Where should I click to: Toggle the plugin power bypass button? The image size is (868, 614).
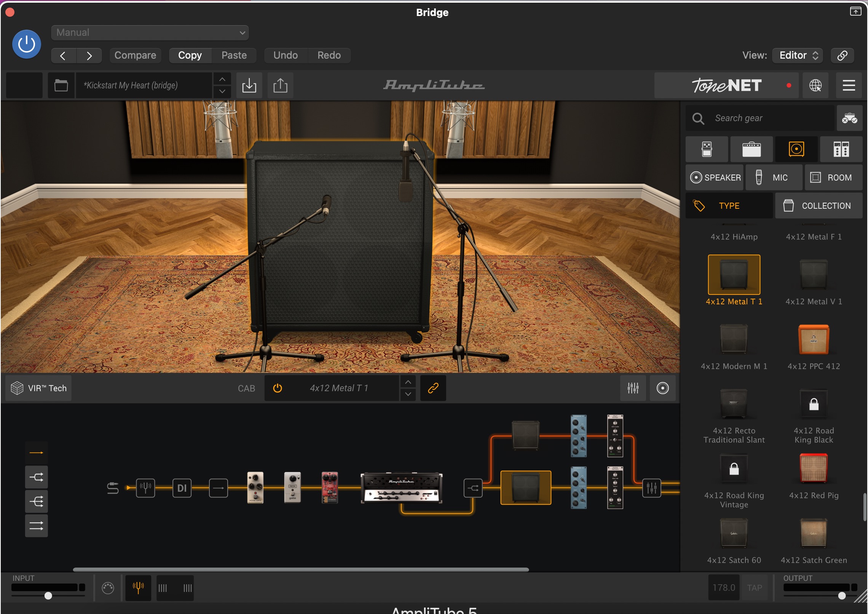coord(27,44)
